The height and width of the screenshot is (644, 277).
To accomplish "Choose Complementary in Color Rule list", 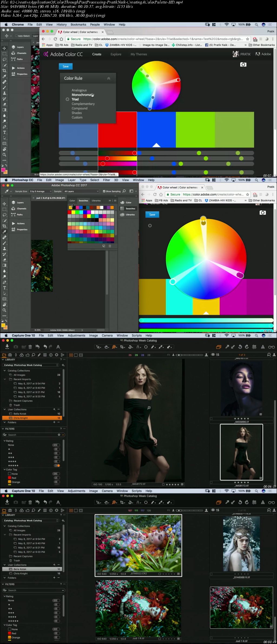I will click(x=83, y=104).
